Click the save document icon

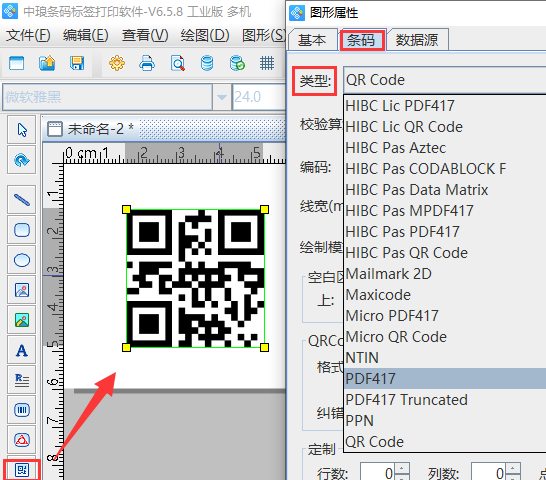click(x=77, y=63)
